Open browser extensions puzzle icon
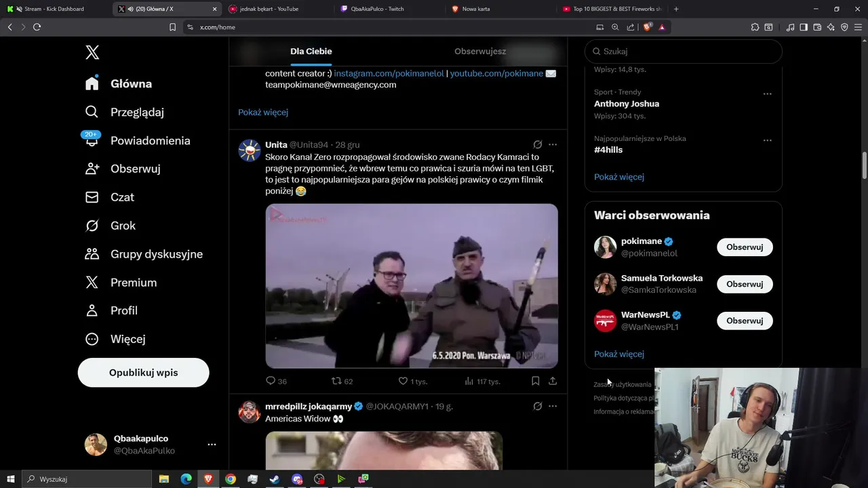 (x=755, y=27)
